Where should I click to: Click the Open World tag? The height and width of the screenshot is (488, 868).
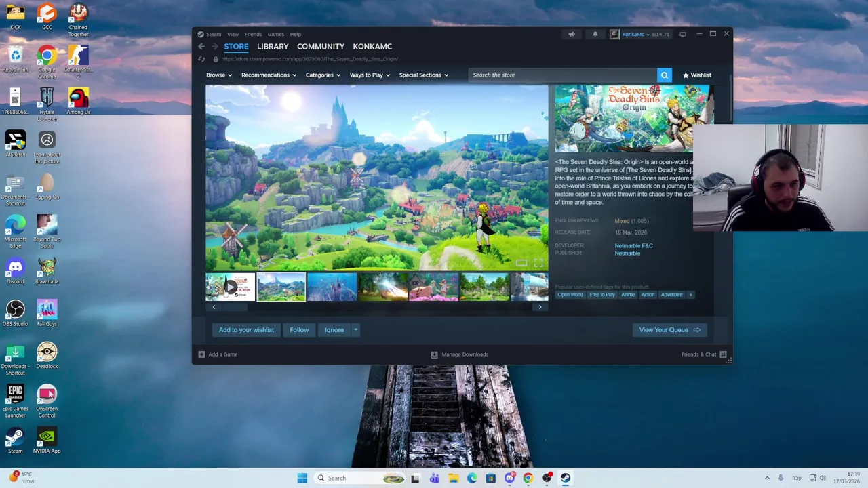click(570, 295)
